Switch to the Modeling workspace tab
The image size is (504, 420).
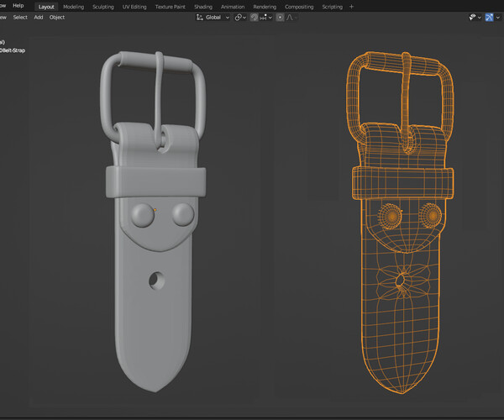[73, 7]
